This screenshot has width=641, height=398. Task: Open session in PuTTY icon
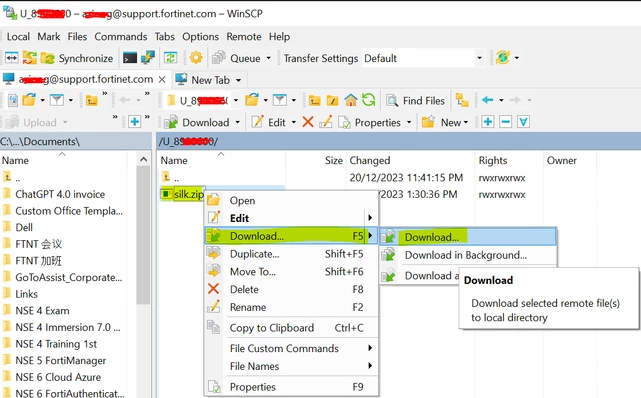[x=148, y=58]
